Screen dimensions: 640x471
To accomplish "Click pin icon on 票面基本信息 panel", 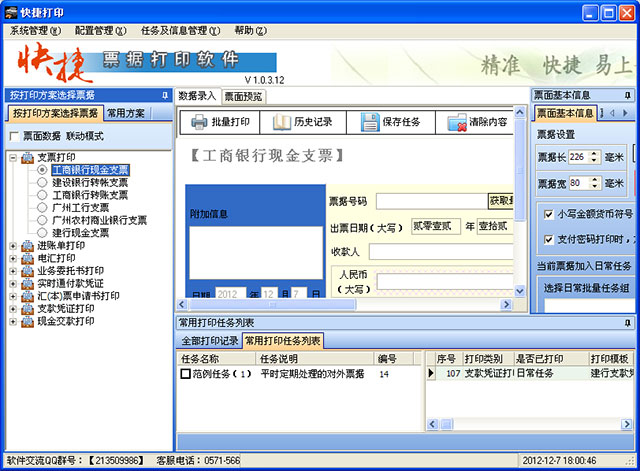I will pos(627,95).
